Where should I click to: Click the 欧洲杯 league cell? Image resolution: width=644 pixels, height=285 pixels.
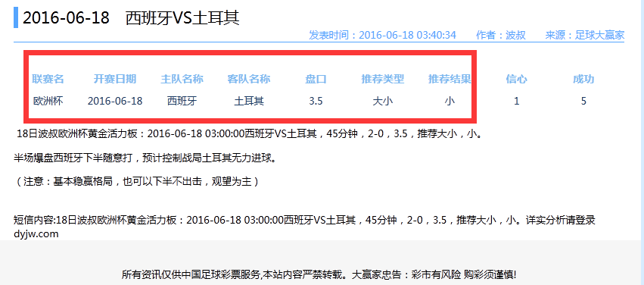tap(48, 101)
